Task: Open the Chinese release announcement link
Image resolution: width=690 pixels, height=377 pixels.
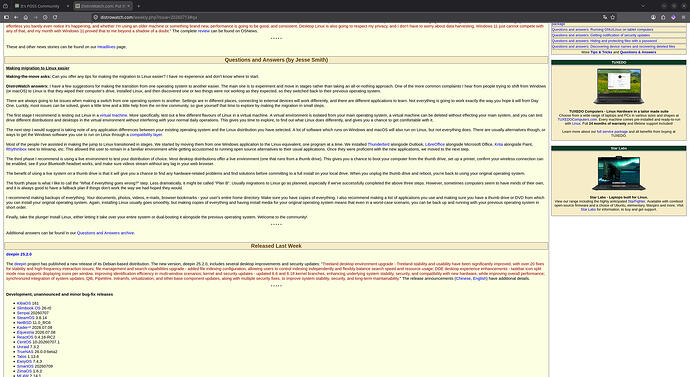Action: tap(463, 278)
